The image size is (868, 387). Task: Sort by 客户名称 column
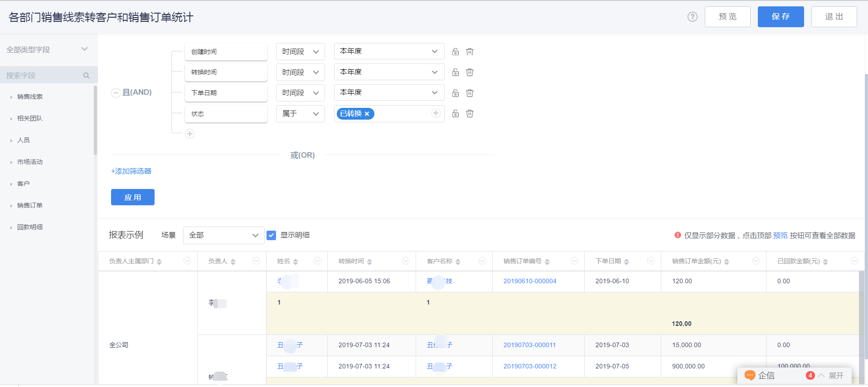click(458, 261)
